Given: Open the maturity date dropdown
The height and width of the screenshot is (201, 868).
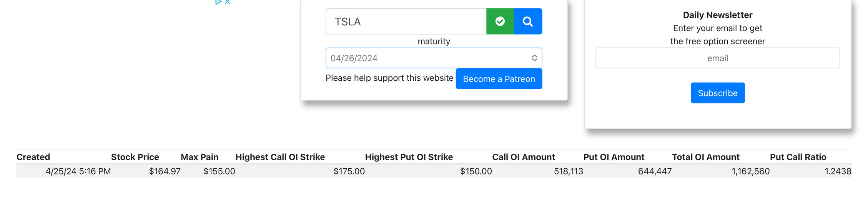Looking at the screenshot, I should click(x=434, y=58).
